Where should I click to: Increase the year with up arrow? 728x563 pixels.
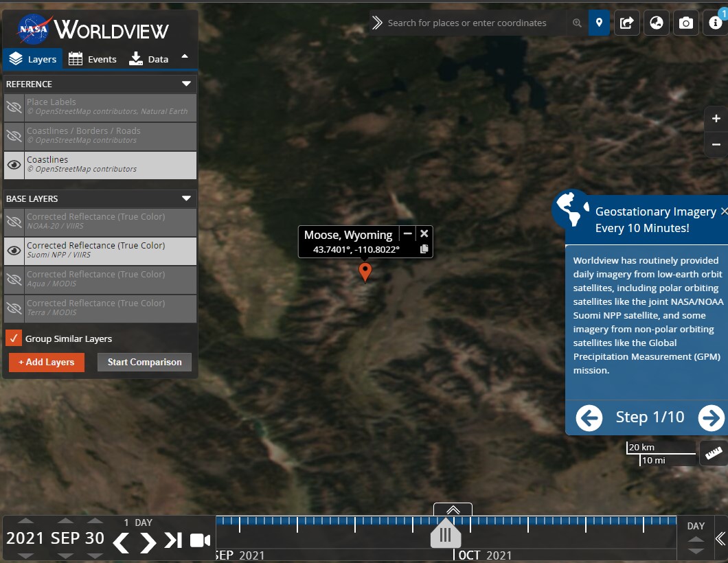point(25,520)
